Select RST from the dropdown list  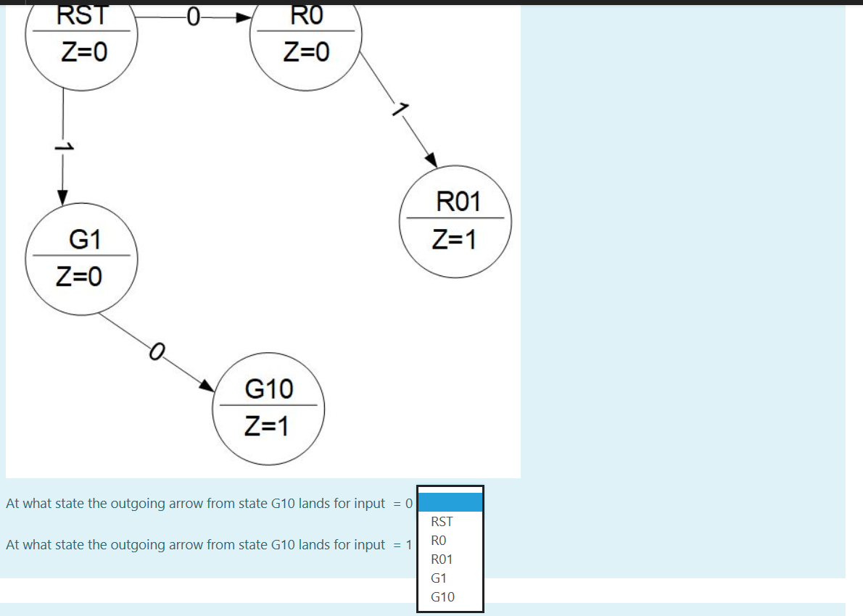(x=441, y=520)
